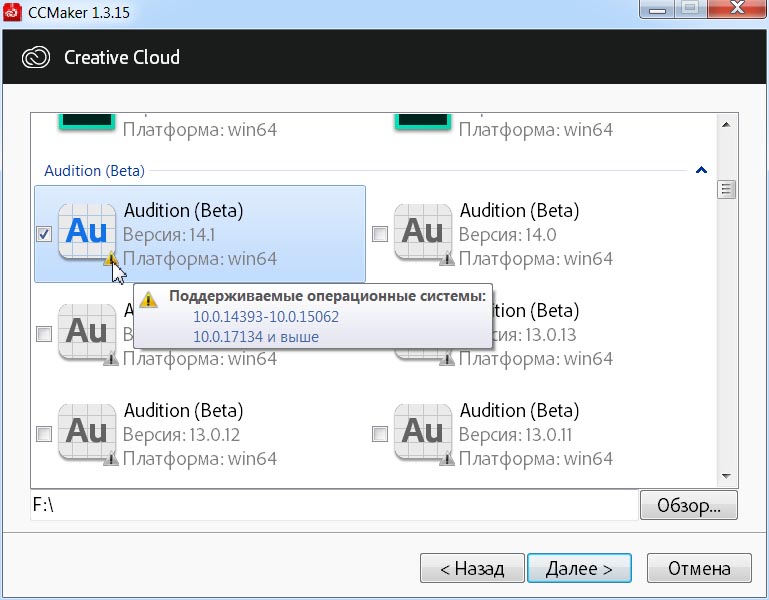Image resolution: width=769 pixels, height=600 pixels.
Task: Click the scrollbar up arrow
Action: pos(726,125)
